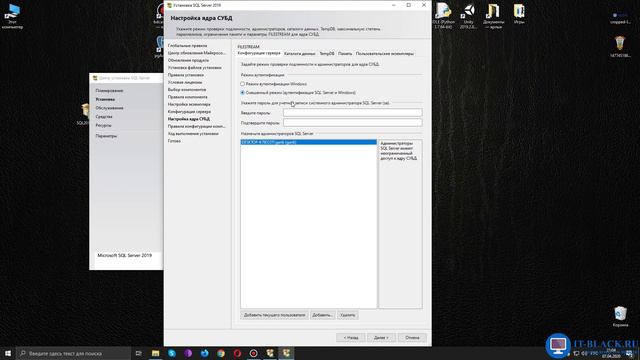This screenshot has height=360, width=640.
Task: Open the purple round app in taskbar
Action: point(188,353)
